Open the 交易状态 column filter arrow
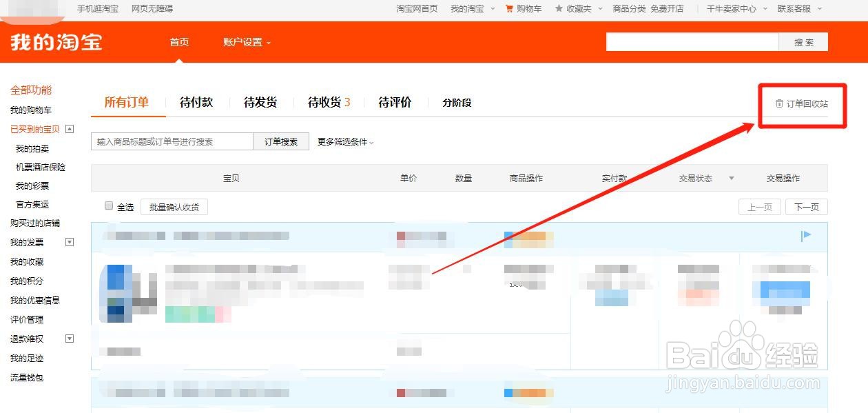Viewport: 868px width, 413px height. (x=732, y=179)
